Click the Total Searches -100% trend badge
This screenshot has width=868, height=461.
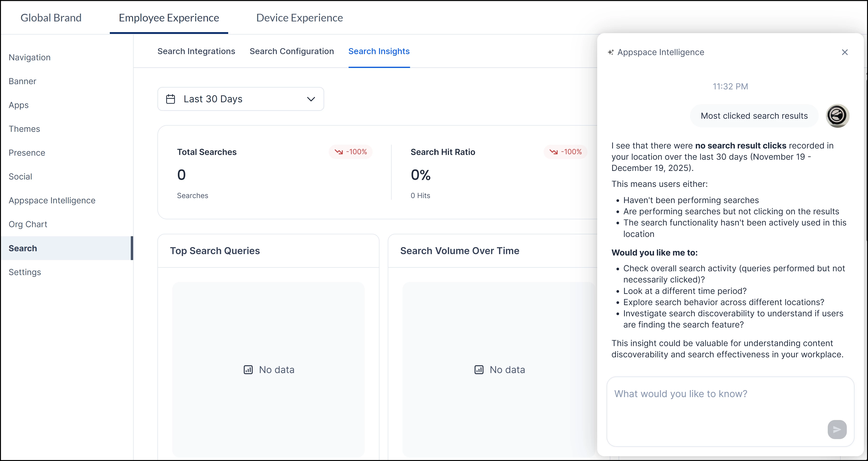[x=351, y=152]
